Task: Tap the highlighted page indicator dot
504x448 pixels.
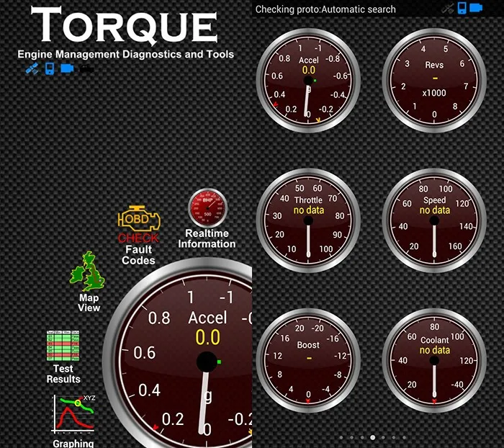Action: [x=372, y=437]
